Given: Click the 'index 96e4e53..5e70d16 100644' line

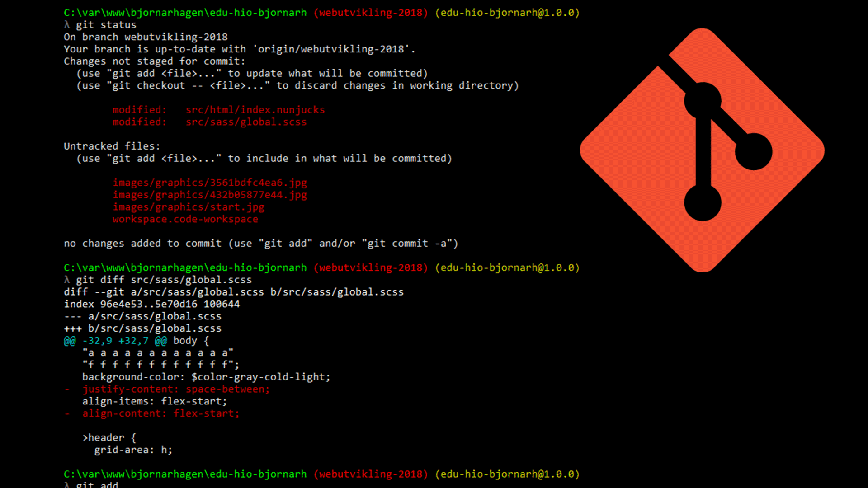Looking at the screenshot, I should (x=152, y=305).
